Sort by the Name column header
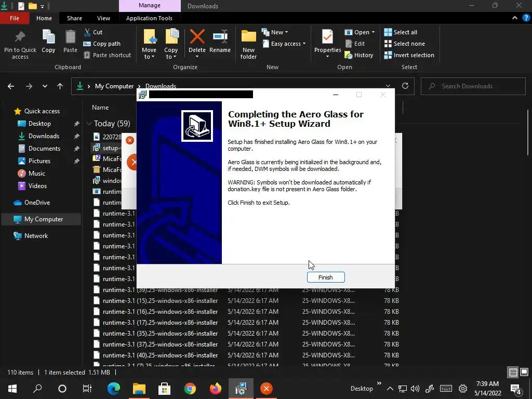The width and height of the screenshot is (532, 399). [100, 108]
